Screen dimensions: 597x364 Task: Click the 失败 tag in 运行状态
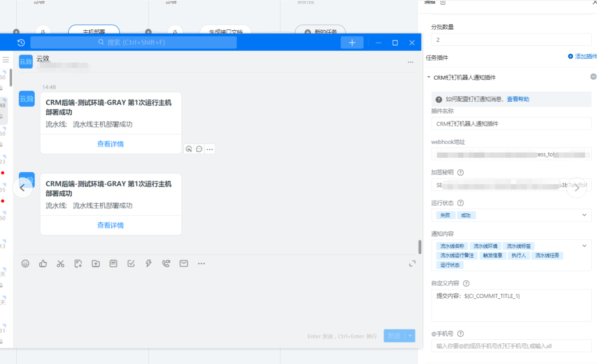coord(445,215)
